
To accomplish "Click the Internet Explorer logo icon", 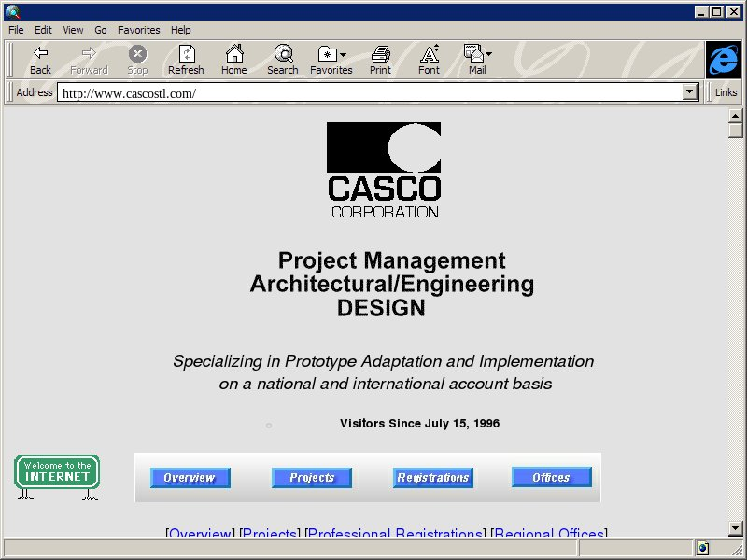I will tap(723, 60).
